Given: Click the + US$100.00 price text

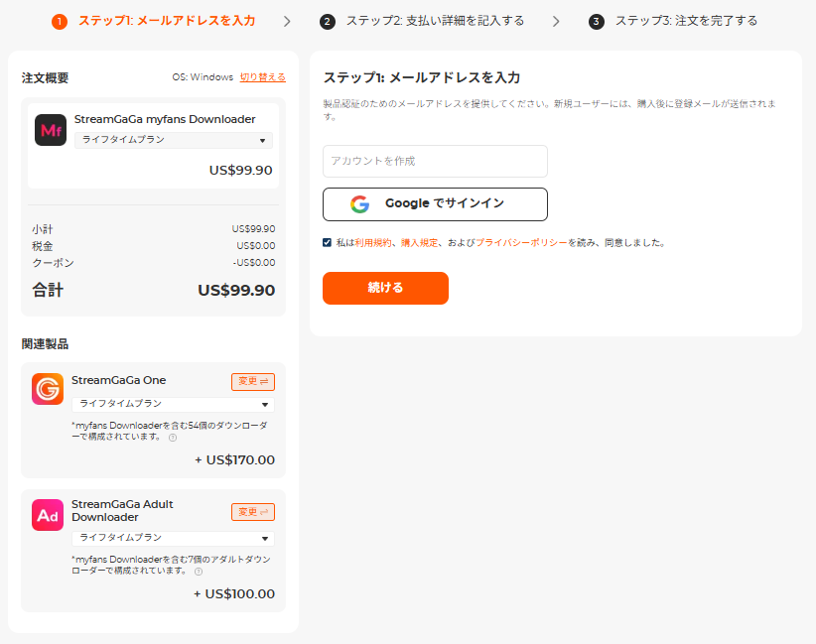Looking at the screenshot, I should 234,594.
